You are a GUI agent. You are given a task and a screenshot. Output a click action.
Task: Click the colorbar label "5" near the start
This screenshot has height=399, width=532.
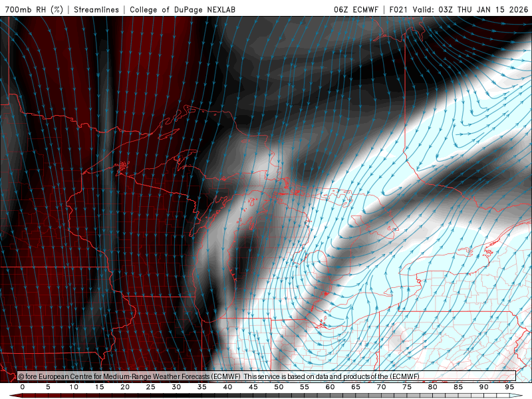(48, 387)
